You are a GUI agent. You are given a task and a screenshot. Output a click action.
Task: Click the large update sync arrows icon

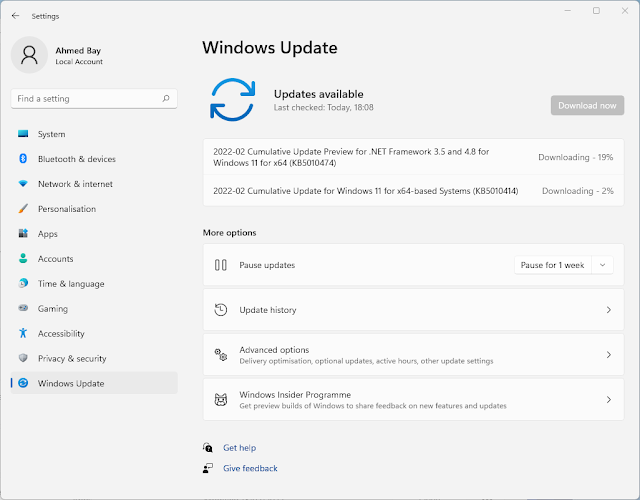[233, 100]
